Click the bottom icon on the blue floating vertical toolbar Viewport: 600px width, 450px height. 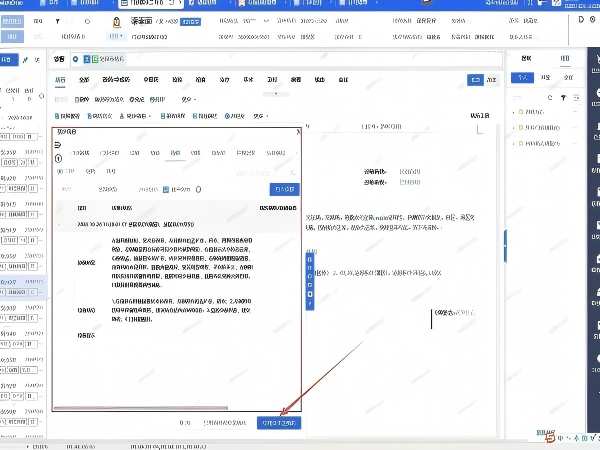point(310,305)
